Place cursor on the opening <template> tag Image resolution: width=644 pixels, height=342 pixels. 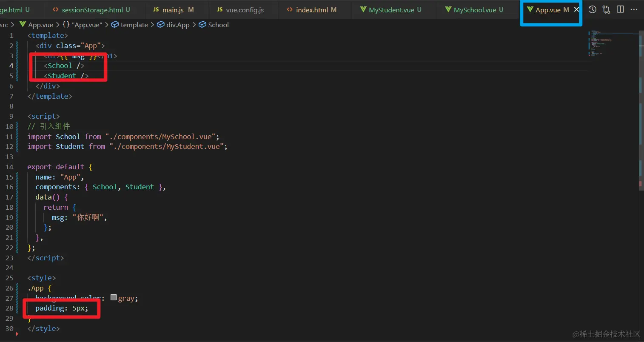tap(48, 35)
